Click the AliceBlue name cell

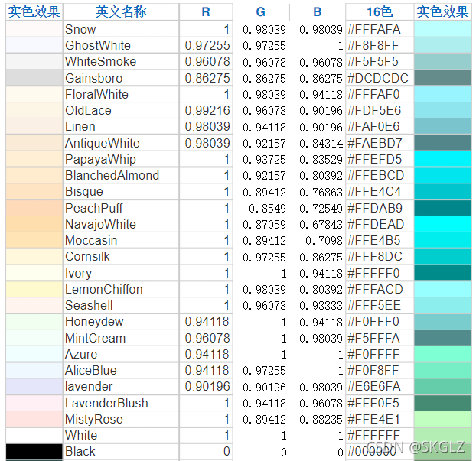pos(121,370)
